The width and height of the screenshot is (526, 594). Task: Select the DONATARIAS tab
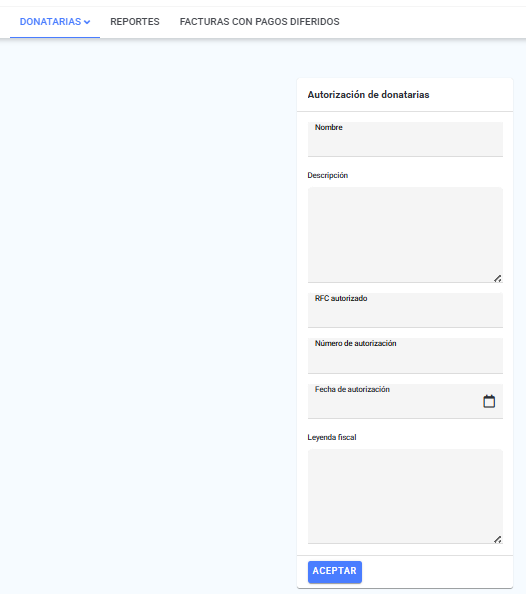coord(55,22)
